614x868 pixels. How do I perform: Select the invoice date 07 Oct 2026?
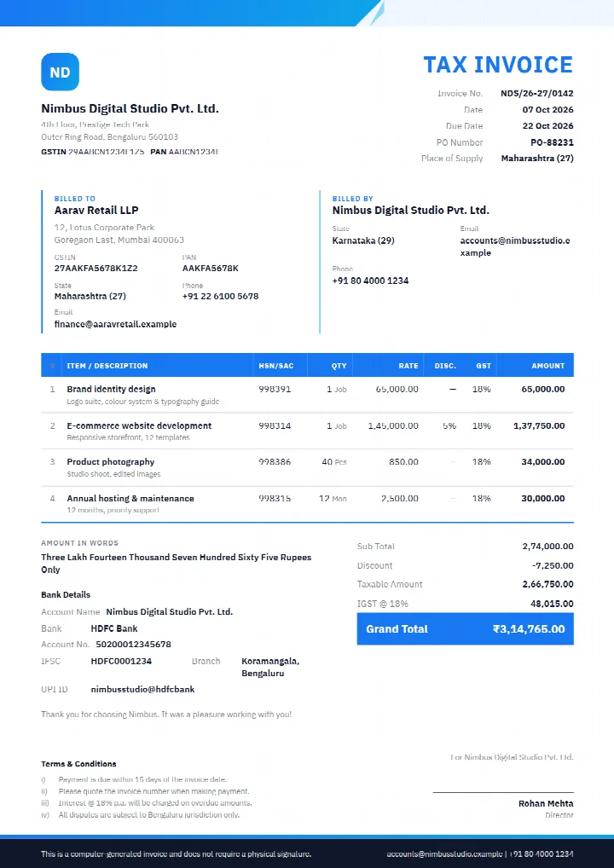click(547, 110)
